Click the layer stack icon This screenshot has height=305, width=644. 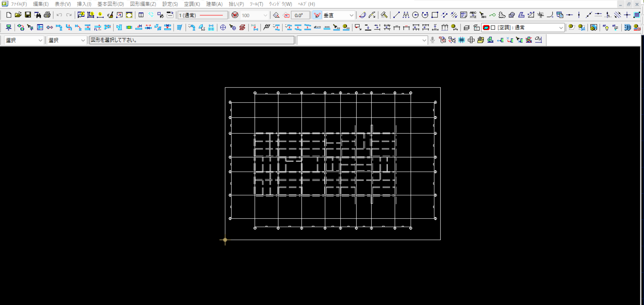466,27
